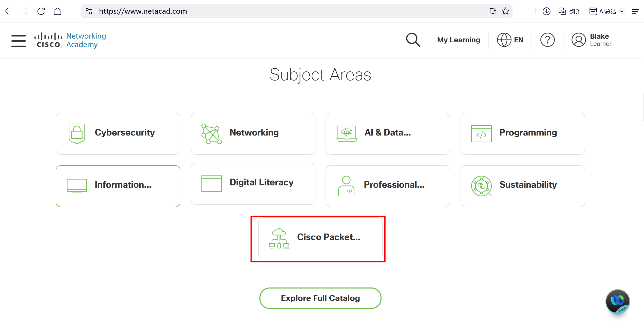644x327 pixels.
Task: Open the browser downloads icon
Action: (x=546, y=11)
